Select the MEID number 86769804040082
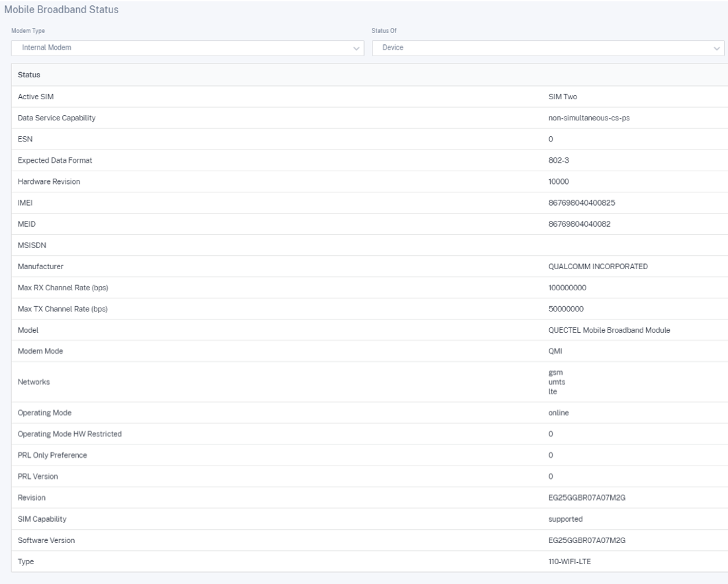The image size is (728, 584). pyautogui.click(x=580, y=224)
